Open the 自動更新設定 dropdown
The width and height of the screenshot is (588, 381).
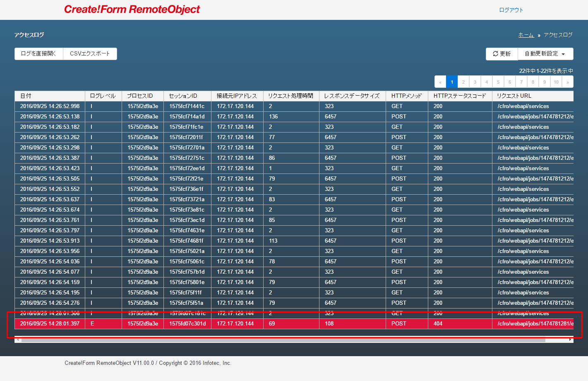(x=545, y=54)
